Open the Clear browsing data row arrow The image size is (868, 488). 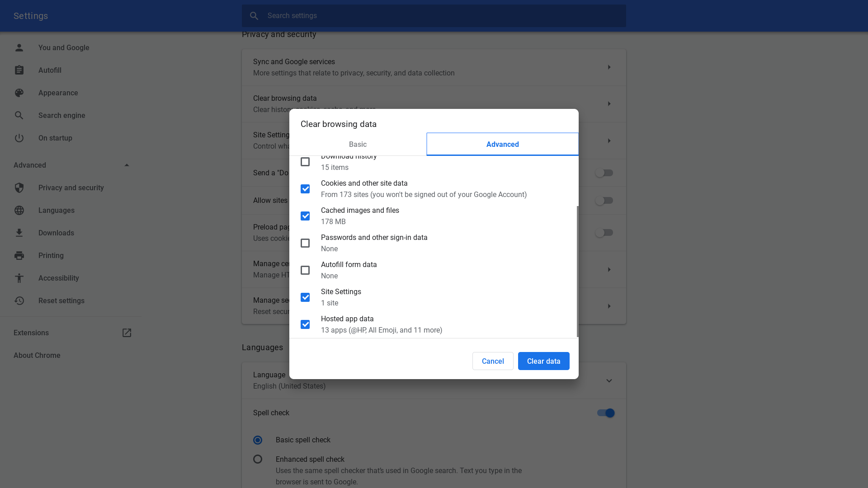click(609, 104)
